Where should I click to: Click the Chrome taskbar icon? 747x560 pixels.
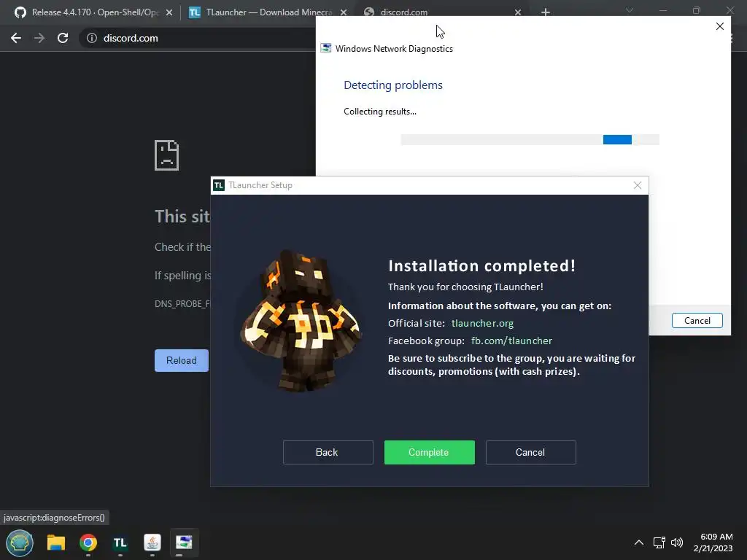point(88,542)
